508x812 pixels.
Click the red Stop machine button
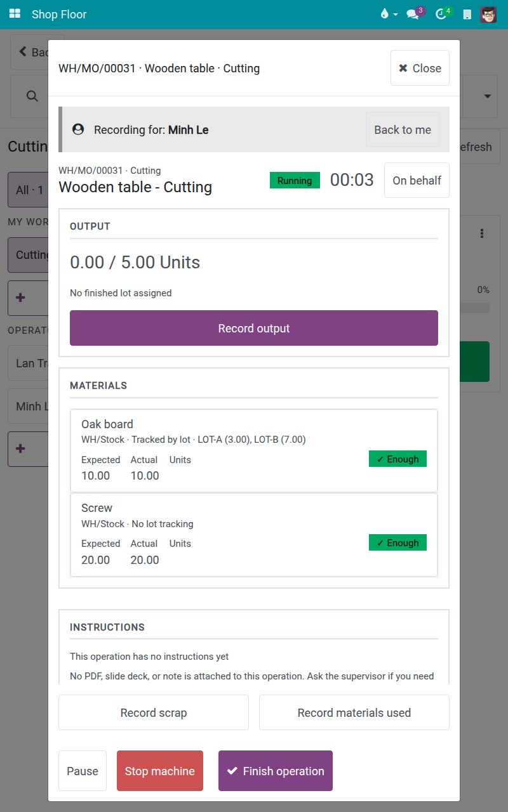coord(160,771)
